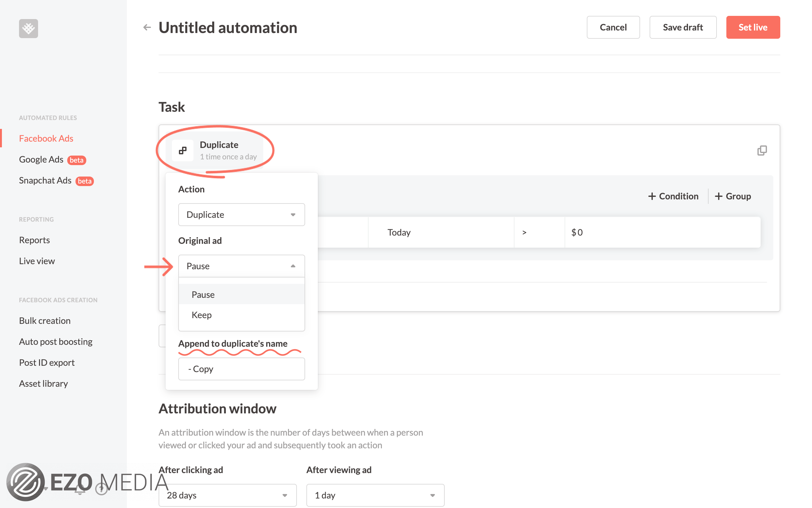The width and height of the screenshot is (812, 508).
Task: Click the duplicate task copy icon
Action: click(x=762, y=150)
